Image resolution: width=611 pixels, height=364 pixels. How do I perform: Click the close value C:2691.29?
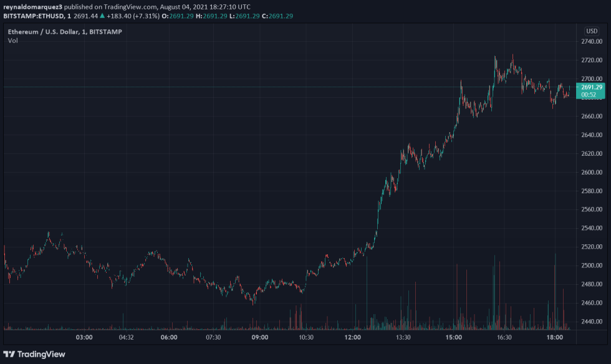277,16
